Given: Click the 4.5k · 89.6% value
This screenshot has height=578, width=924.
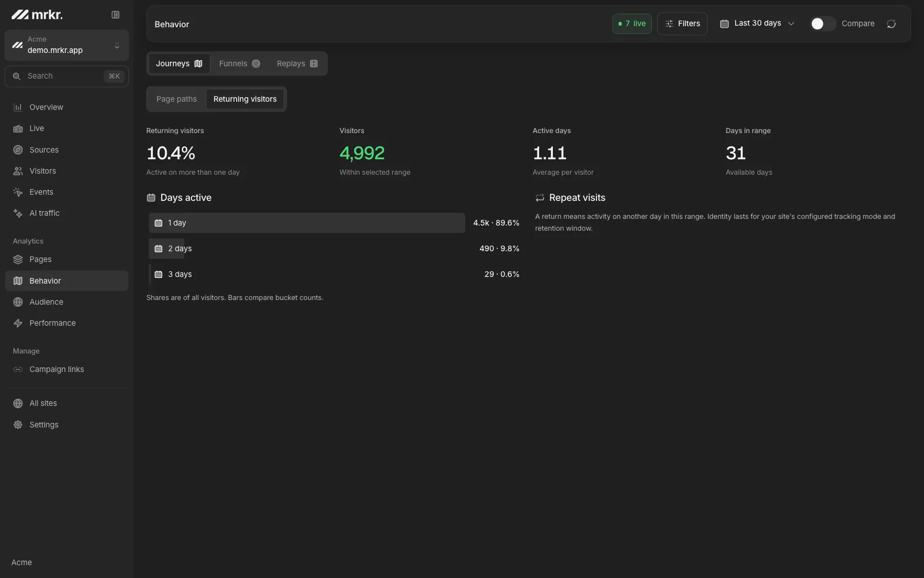Looking at the screenshot, I should coord(496,223).
